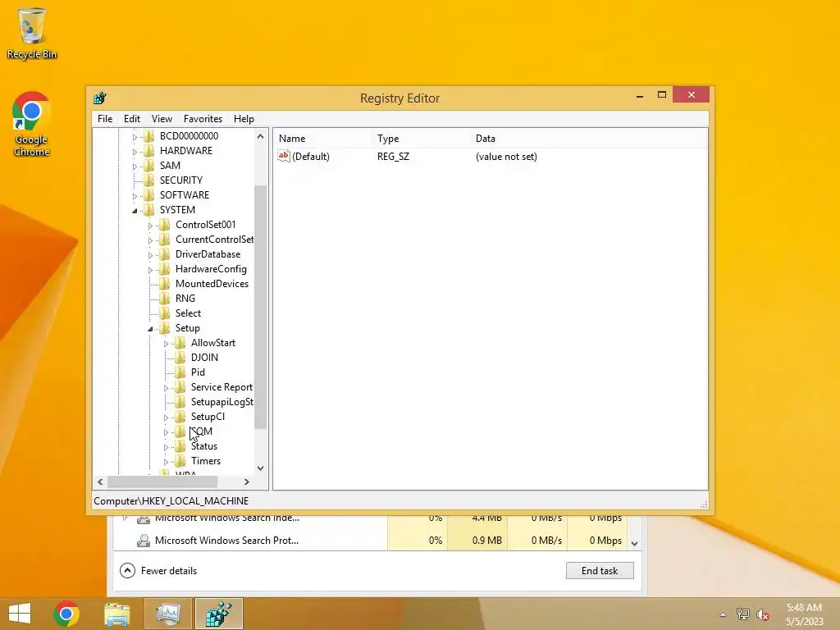Click the Registry Editor title bar icon
Viewport: 840px width, 630px height.
(99, 98)
